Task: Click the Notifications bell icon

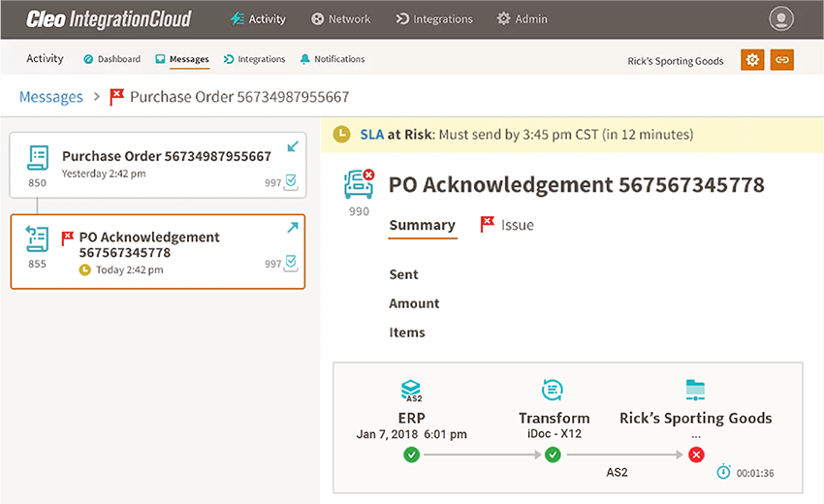Action: tap(304, 59)
